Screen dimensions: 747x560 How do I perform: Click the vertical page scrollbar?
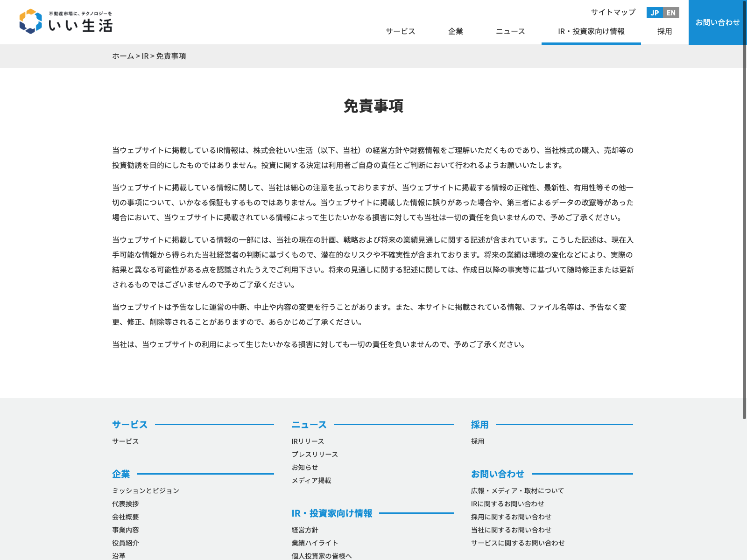744,210
